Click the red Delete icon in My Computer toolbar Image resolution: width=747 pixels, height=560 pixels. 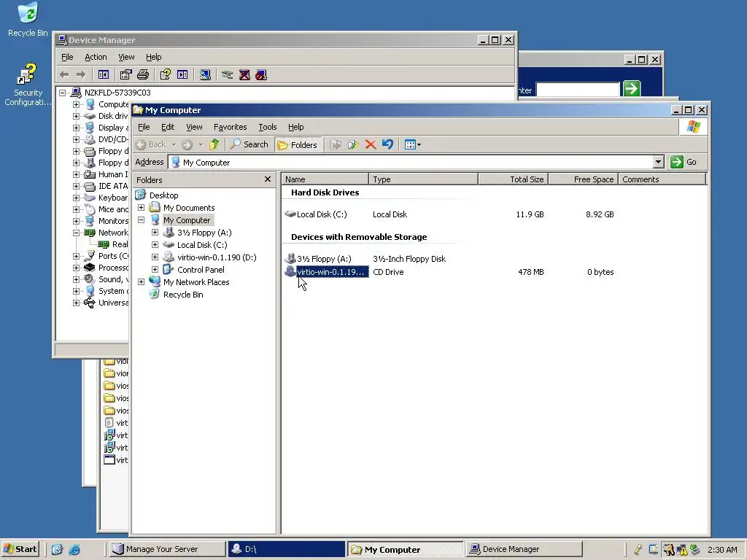click(371, 144)
